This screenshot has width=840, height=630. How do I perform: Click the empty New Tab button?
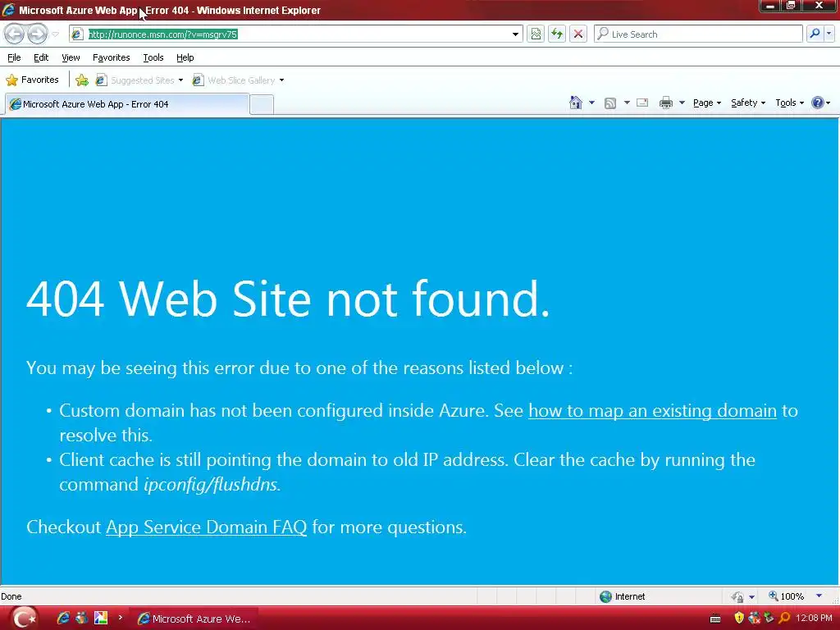(x=262, y=104)
